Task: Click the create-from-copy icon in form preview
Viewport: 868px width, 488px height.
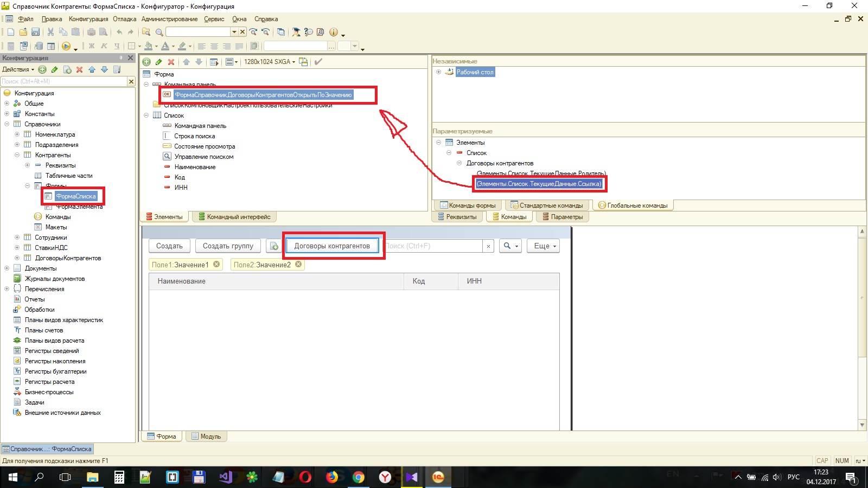Action: [x=275, y=246]
